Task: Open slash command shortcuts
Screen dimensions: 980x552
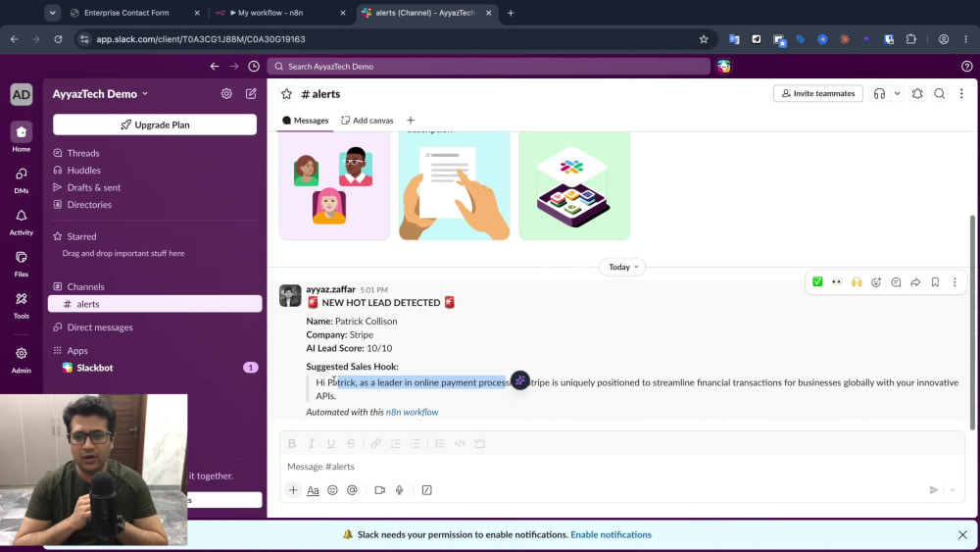Action: (x=427, y=491)
